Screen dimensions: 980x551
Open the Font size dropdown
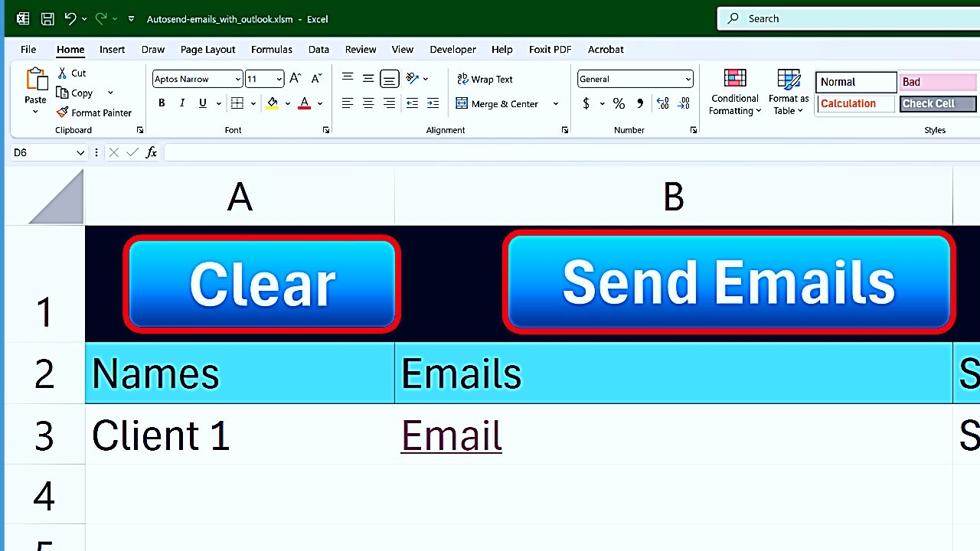click(279, 79)
